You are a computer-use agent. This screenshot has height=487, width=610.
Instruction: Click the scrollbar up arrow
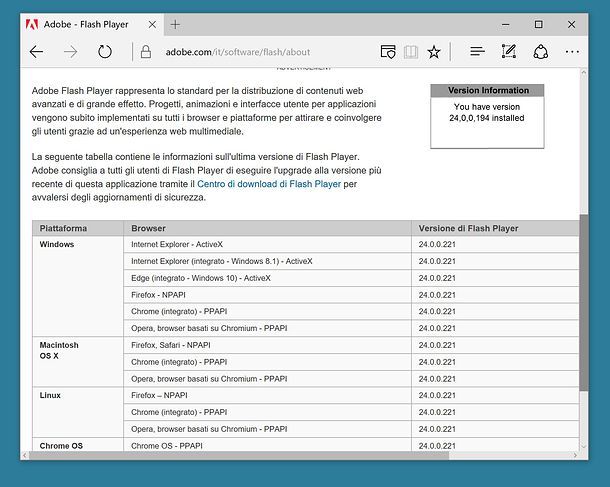(584, 72)
